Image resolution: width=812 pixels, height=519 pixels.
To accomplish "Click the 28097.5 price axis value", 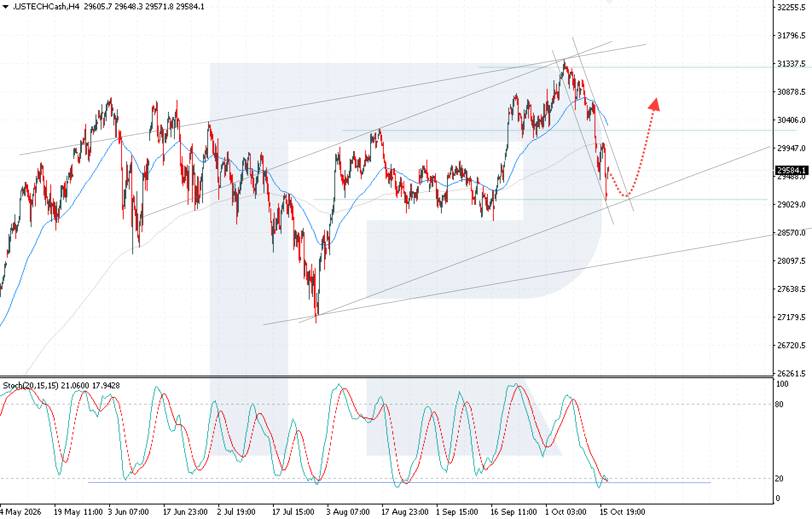I will (792, 261).
